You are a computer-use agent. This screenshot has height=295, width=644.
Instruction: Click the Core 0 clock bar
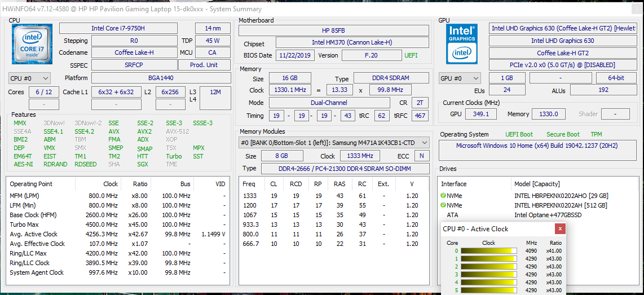tap(489, 250)
